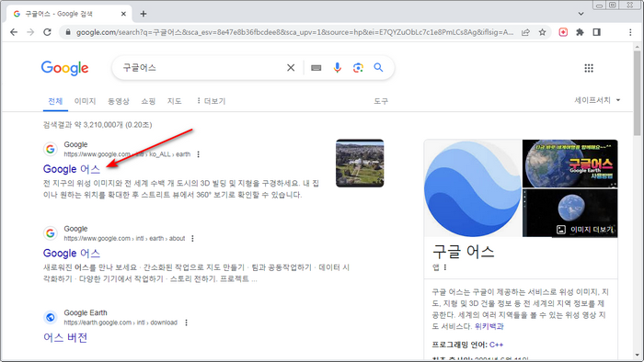The height and width of the screenshot is (362, 644).
Task: Open options for the earth about result
Action: [192, 239]
